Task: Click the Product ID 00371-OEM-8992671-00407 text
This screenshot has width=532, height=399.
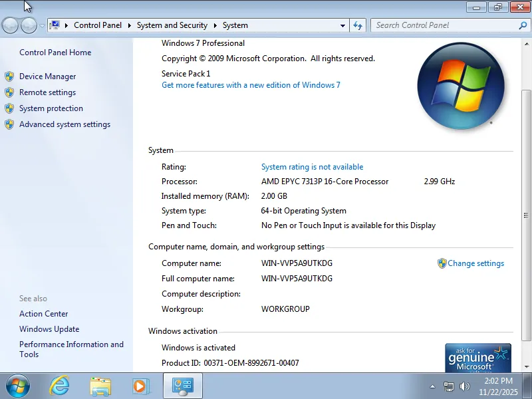Action: (x=230, y=363)
